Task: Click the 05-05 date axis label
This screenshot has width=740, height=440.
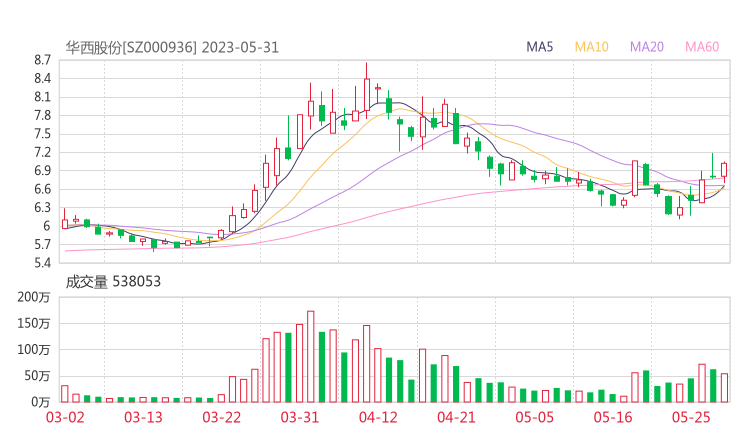Action: (535, 417)
